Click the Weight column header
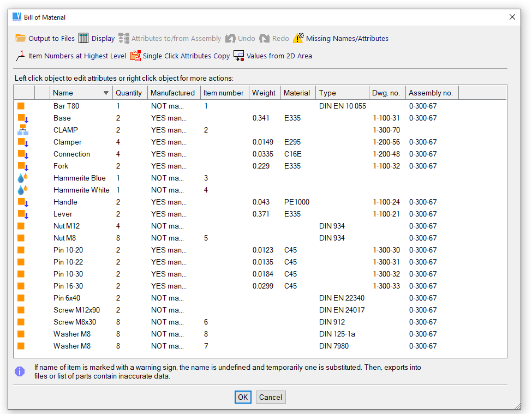 pyautogui.click(x=264, y=93)
